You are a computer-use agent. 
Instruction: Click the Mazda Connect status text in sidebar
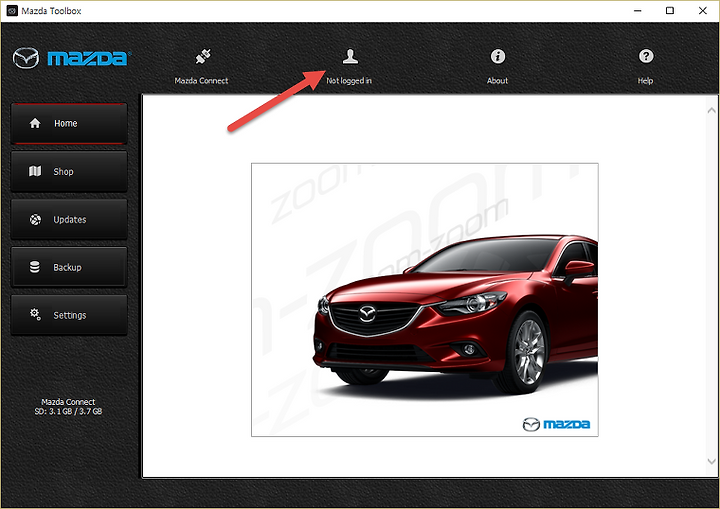(x=68, y=402)
